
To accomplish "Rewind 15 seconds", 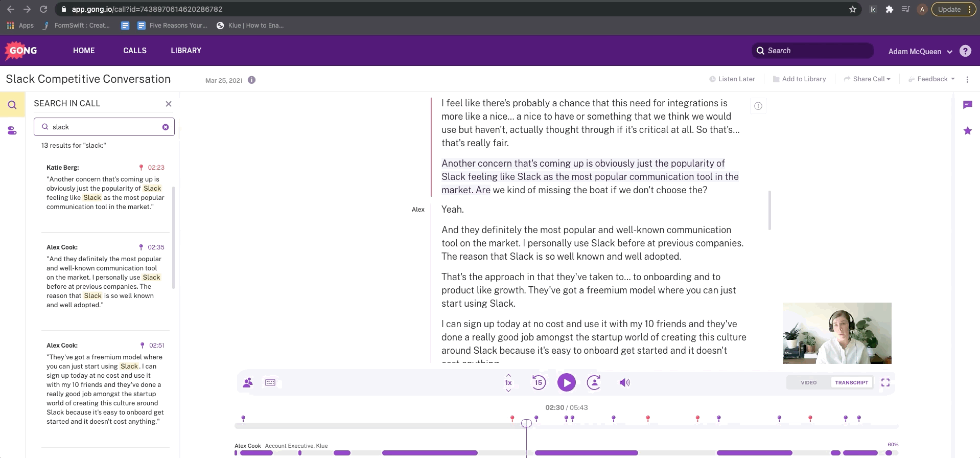I will coord(539,382).
